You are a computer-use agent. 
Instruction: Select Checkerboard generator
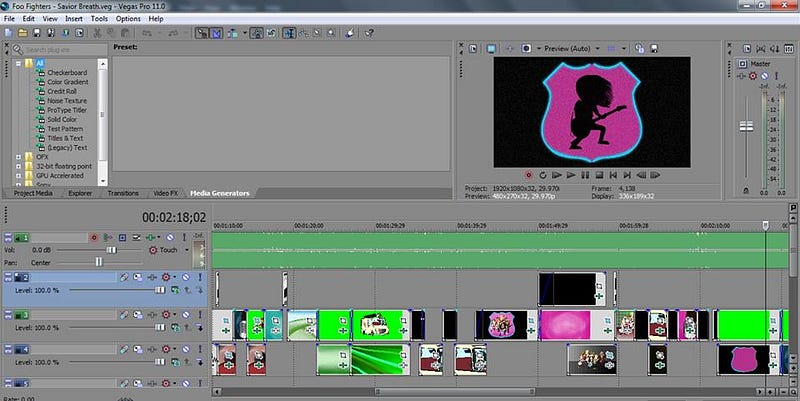[67, 72]
